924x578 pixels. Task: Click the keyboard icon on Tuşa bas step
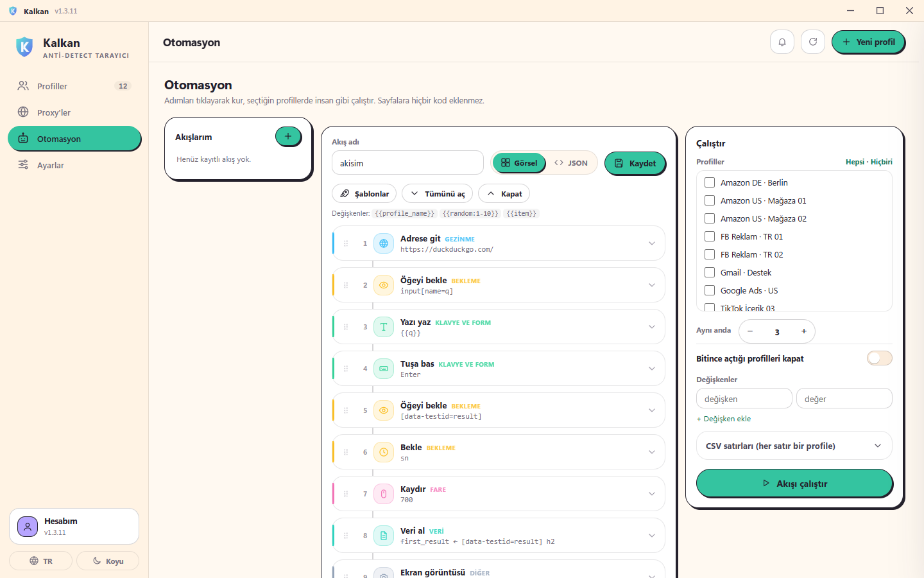384,369
